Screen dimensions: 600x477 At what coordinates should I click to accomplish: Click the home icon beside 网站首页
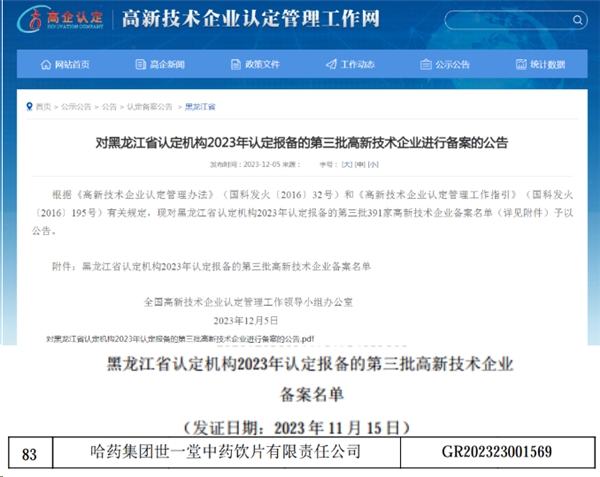(x=46, y=64)
